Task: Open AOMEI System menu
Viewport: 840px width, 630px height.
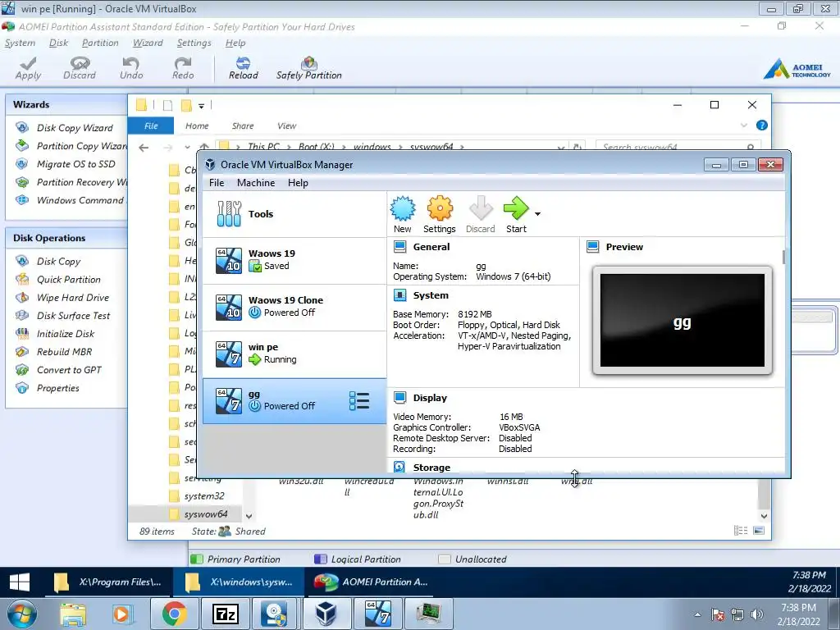Action: (x=20, y=43)
